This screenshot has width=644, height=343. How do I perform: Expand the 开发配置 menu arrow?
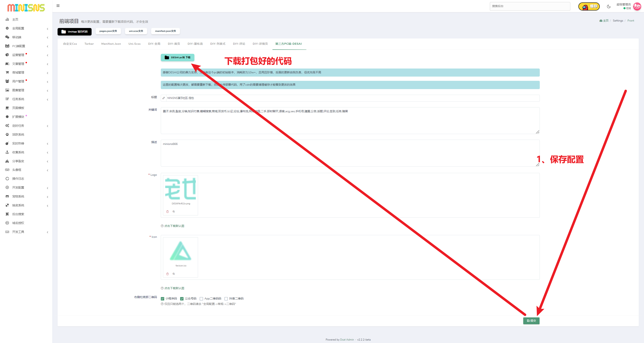coord(47,188)
